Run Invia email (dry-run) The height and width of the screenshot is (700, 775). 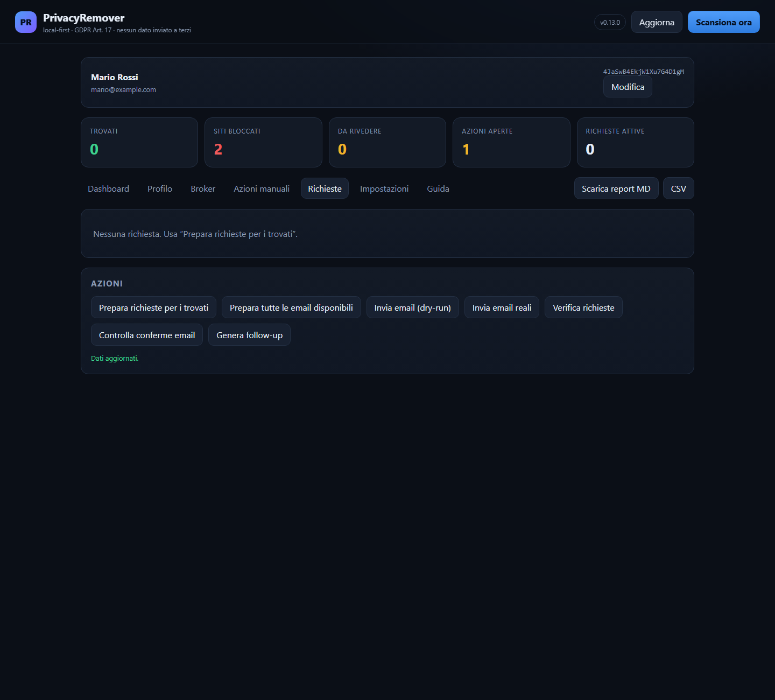[413, 307]
